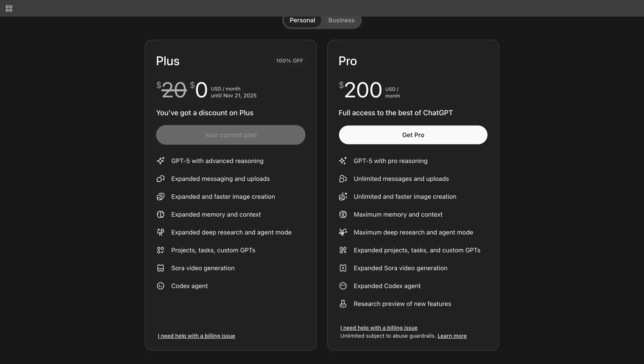Click the telescope icon for maximum deep research

[343, 232]
